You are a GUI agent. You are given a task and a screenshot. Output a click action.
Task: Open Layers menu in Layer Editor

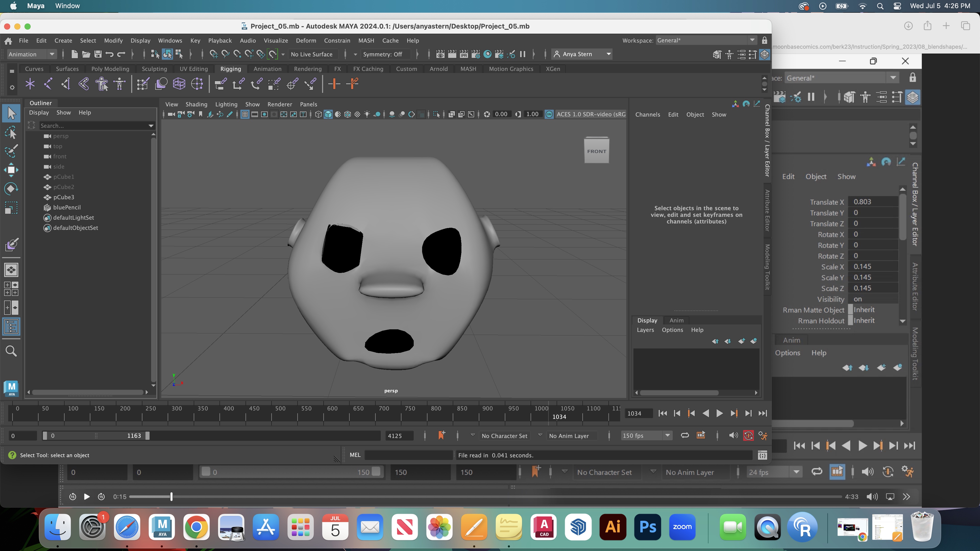pos(645,330)
